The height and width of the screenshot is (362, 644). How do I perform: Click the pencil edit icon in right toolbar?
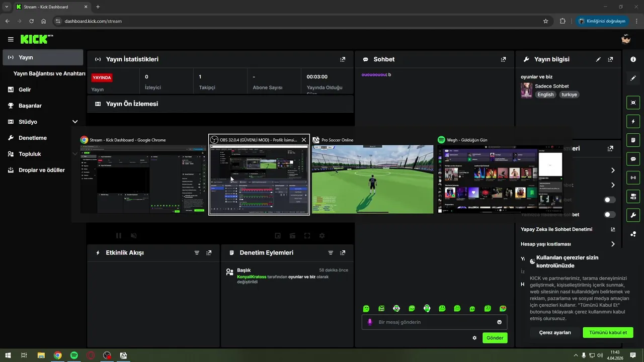pos(633,78)
